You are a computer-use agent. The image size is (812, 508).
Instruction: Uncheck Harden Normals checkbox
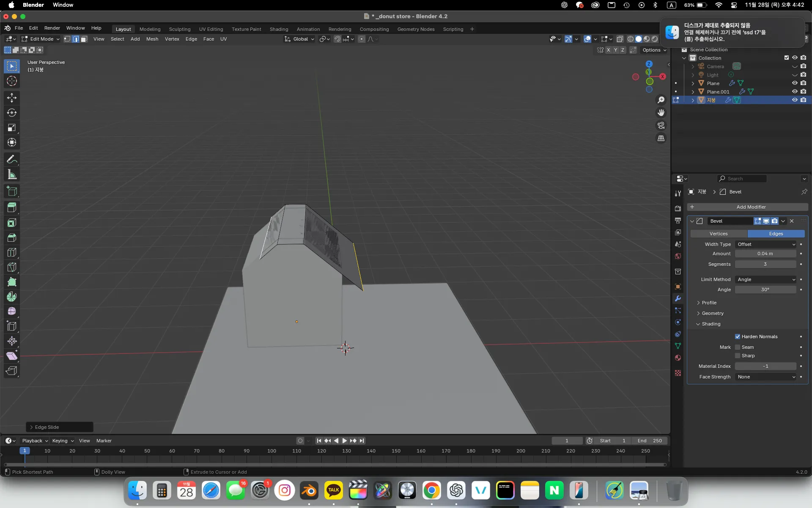(738, 337)
